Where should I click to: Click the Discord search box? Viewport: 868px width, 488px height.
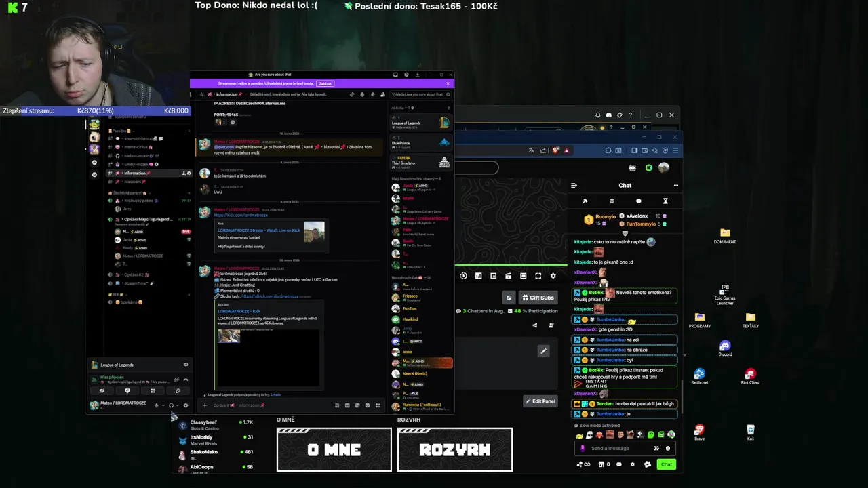coord(420,94)
